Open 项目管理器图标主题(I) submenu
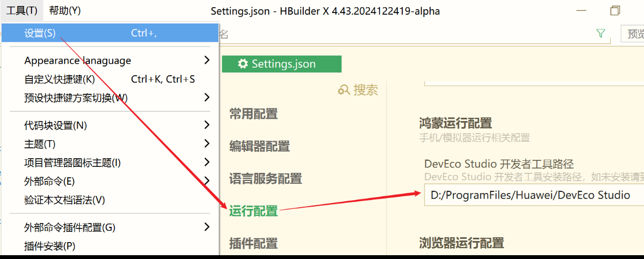Image resolution: width=644 pixels, height=259 pixels. click(109, 163)
